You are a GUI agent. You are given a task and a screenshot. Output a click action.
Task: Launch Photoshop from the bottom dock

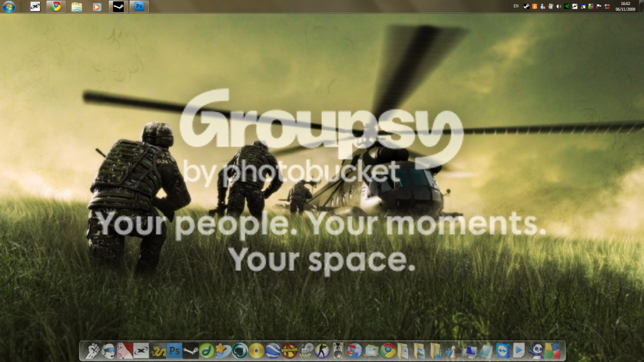tap(174, 351)
